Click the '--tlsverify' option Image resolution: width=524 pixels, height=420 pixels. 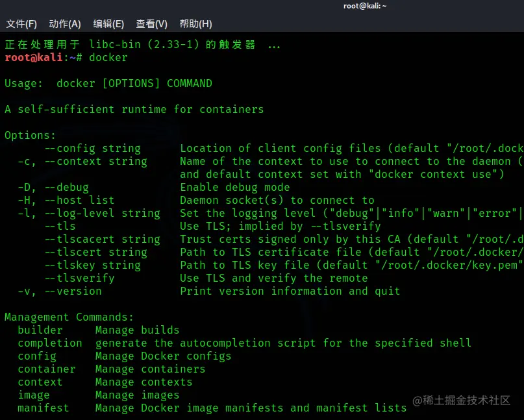tap(80, 278)
